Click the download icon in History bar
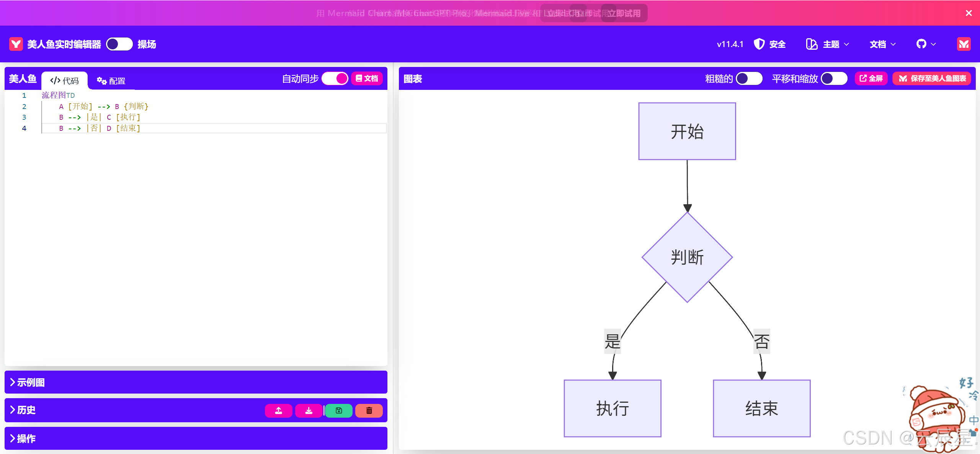This screenshot has height=454, width=980. point(309,410)
